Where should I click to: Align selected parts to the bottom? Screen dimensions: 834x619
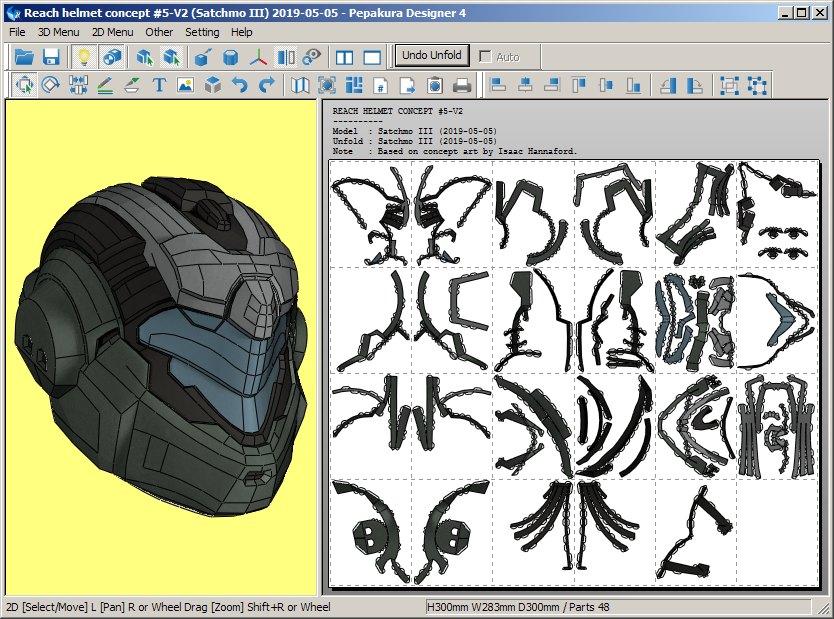click(x=633, y=85)
